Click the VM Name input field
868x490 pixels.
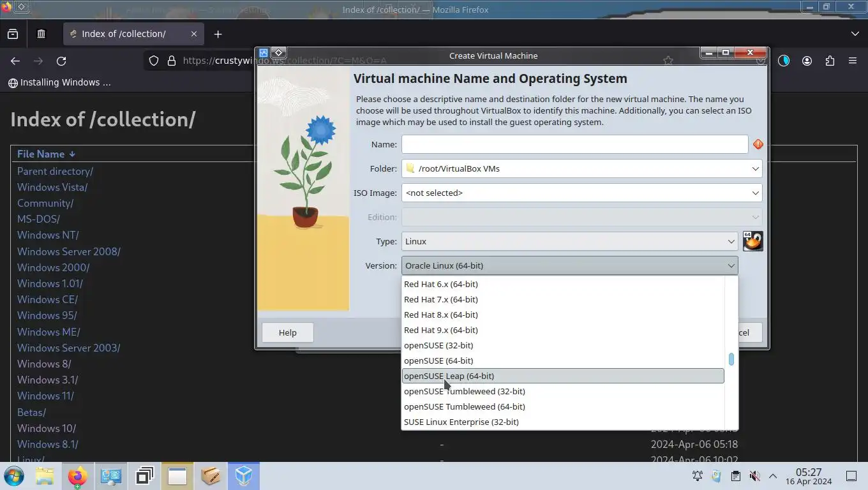(574, 144)
